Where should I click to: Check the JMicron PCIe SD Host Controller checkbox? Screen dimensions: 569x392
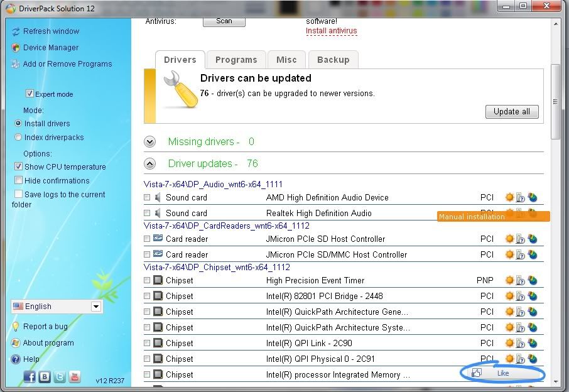click(147, 239)
